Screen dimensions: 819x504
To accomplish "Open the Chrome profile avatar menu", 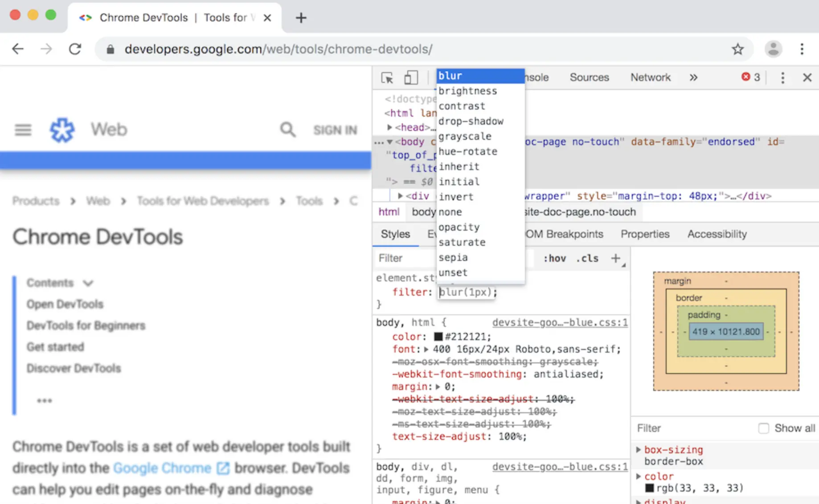I will click(774, 49).
